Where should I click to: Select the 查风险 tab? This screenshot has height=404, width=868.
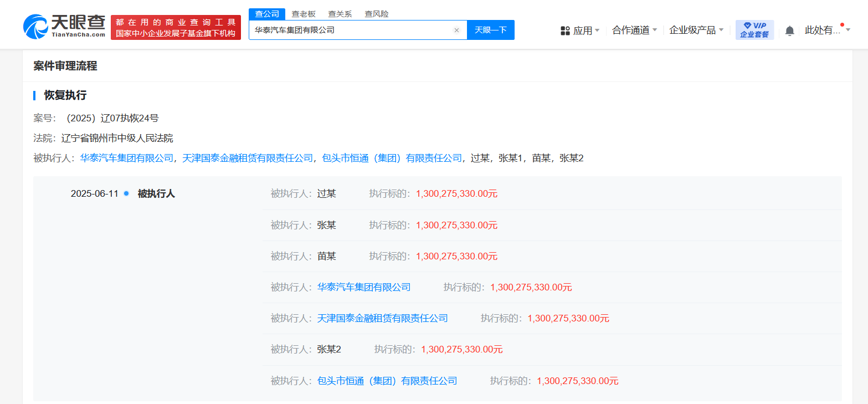coord(376,14)
